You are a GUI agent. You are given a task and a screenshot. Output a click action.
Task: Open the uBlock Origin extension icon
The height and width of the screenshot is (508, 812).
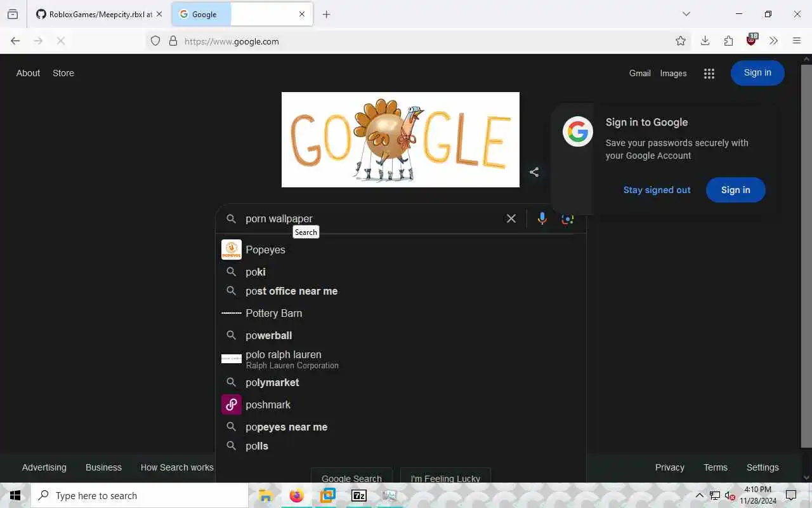(752, 40)
